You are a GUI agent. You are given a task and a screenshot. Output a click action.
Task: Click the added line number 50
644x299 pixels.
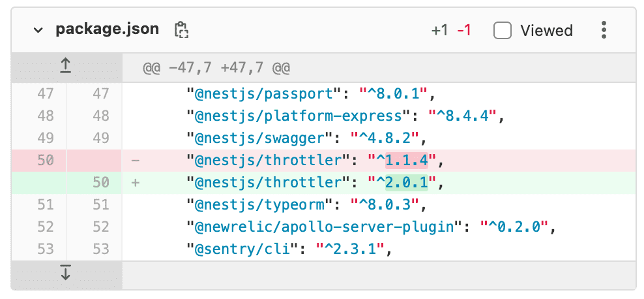[100, 183]
